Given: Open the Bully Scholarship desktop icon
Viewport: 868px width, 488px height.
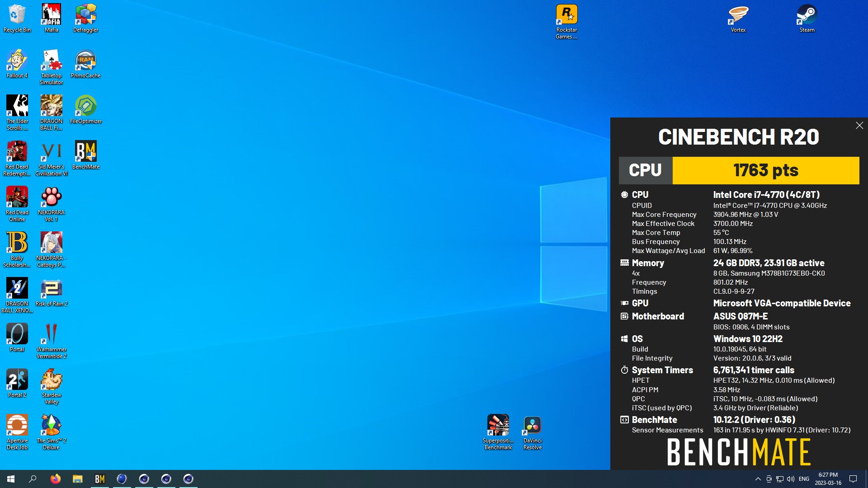Looking at the screenshot, I should point(17,250).
